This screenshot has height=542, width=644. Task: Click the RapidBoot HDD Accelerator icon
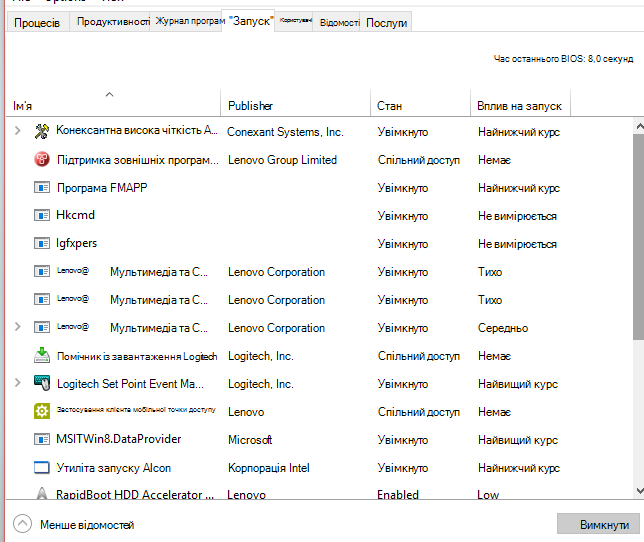pos(41,493)
